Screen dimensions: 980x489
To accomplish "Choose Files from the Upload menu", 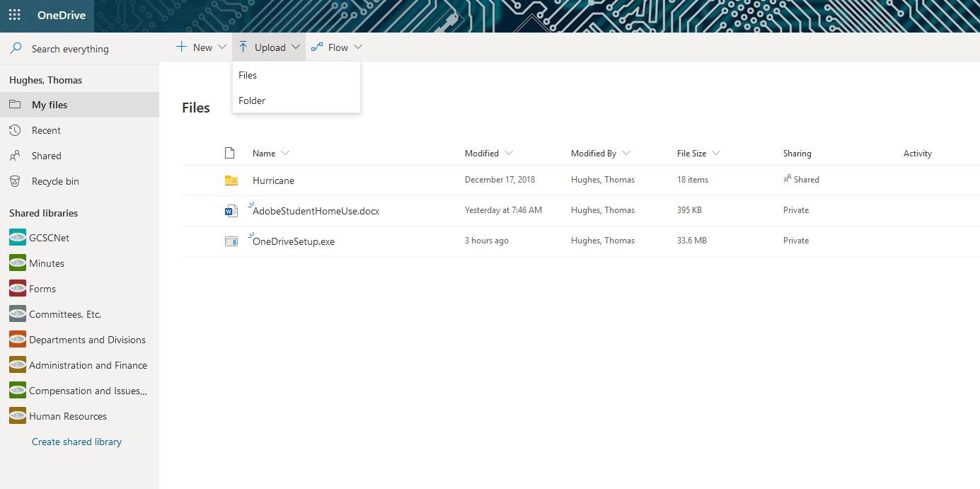I will [296, 75].
